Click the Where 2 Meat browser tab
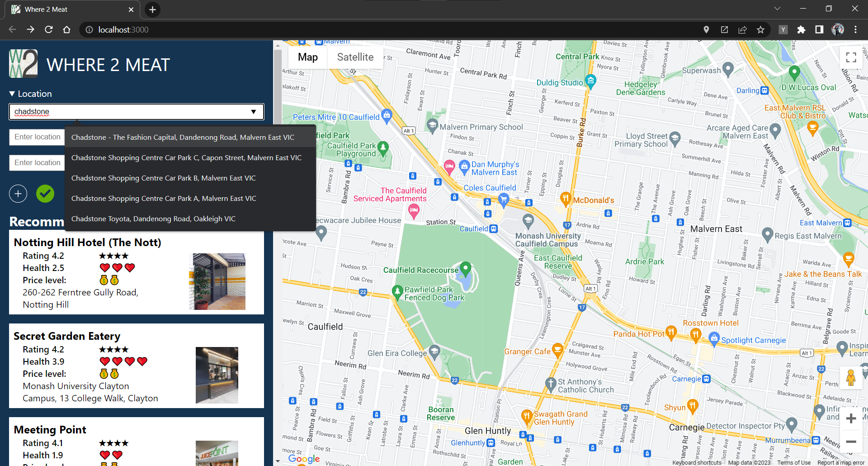 click(72, 10)
